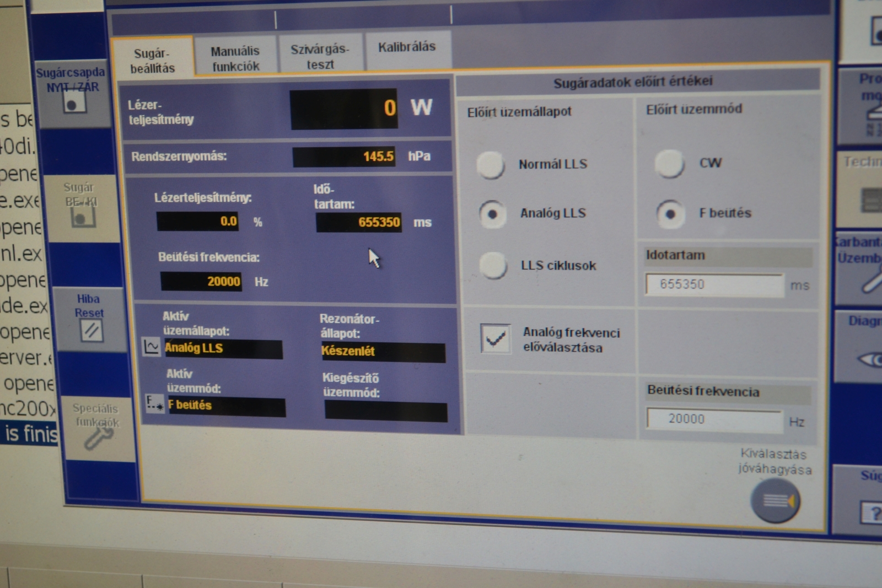
Task: Open the Diagnostics eye icon on right
Action: coord(870,360)
